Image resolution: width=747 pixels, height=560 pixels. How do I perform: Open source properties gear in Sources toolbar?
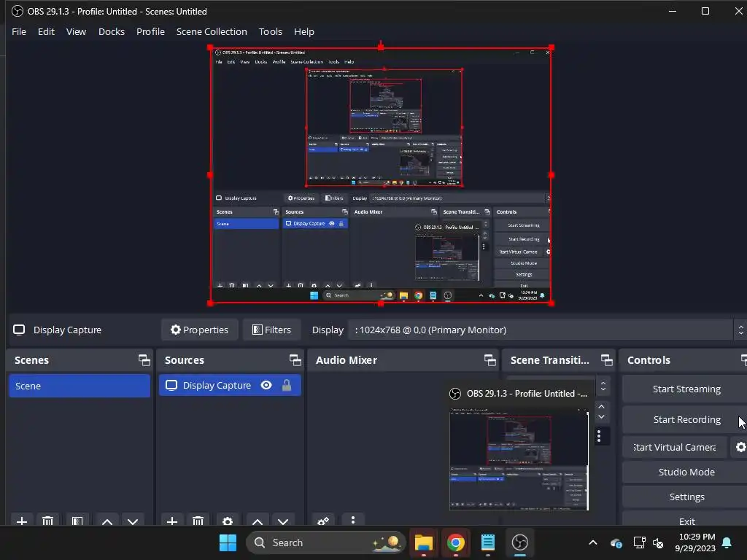[228, 521]
